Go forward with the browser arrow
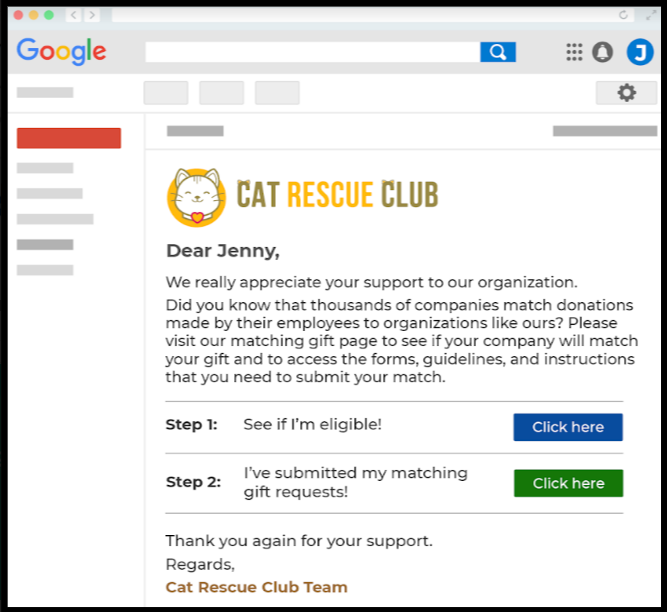 coord(91,15)
